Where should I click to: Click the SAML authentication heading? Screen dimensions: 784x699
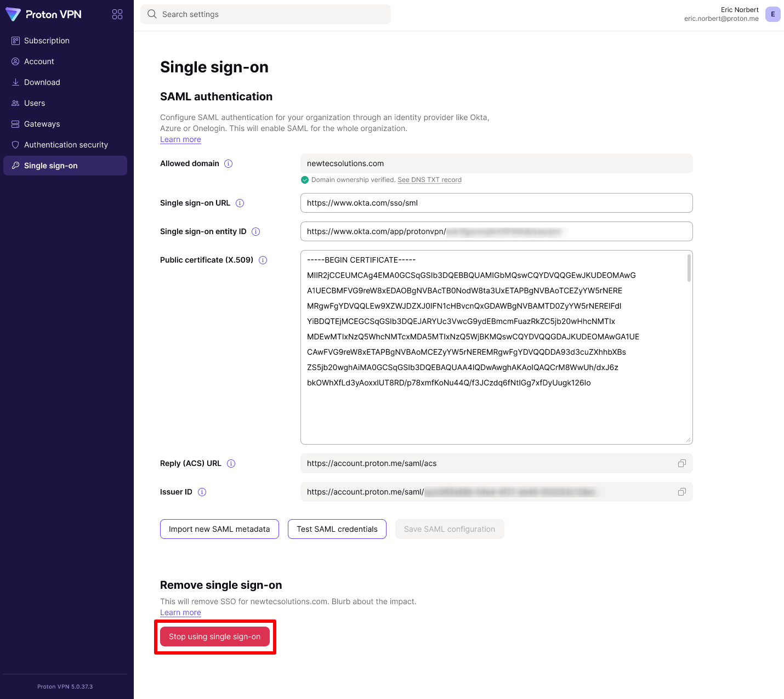tap(216, 96)
